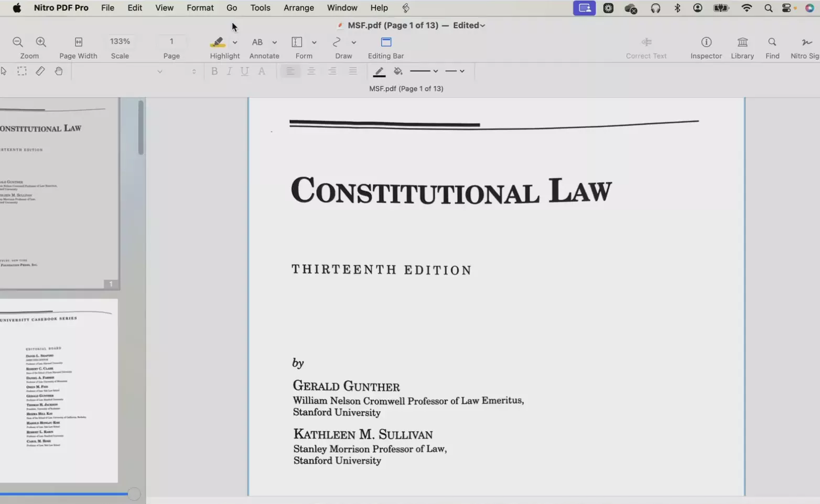The image size is (820, 504).
Task: Click the Wi-Fi status icon
Action: click(747, 8)
